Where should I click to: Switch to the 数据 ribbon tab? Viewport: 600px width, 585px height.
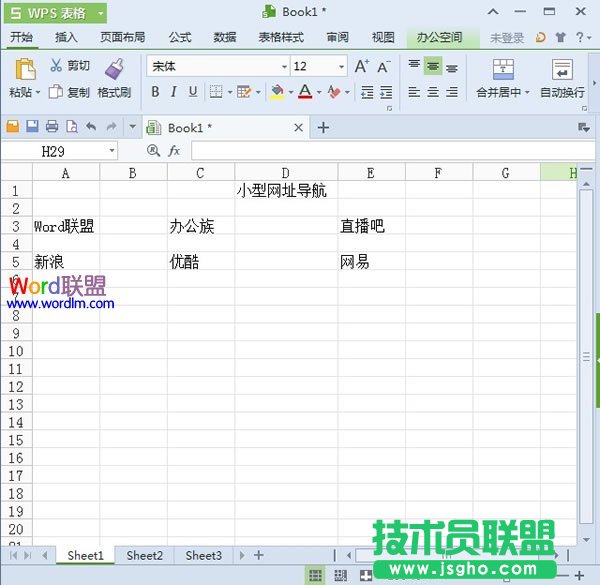pyautogui.click(x=225, y=37)
